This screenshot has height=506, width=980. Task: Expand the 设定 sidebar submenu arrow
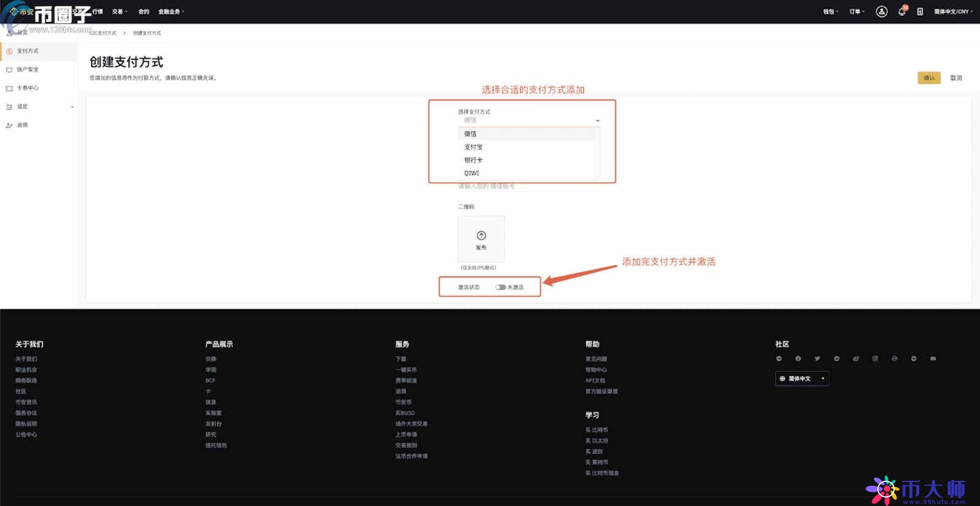coord(72,107)
